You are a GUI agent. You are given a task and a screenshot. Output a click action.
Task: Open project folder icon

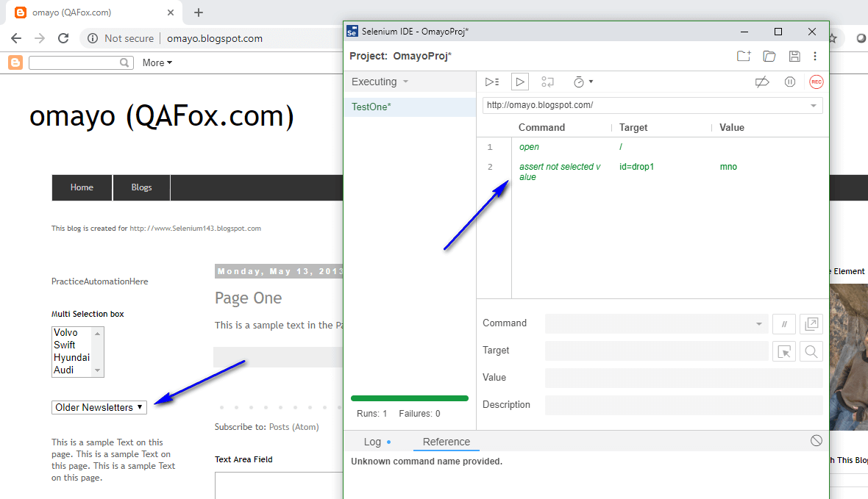click(x=769, y=56)
